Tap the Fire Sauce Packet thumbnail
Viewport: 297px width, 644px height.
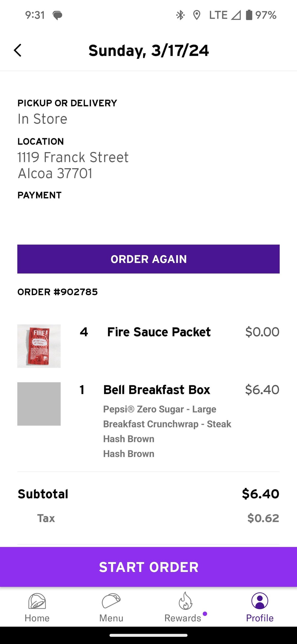click(39, 346)
